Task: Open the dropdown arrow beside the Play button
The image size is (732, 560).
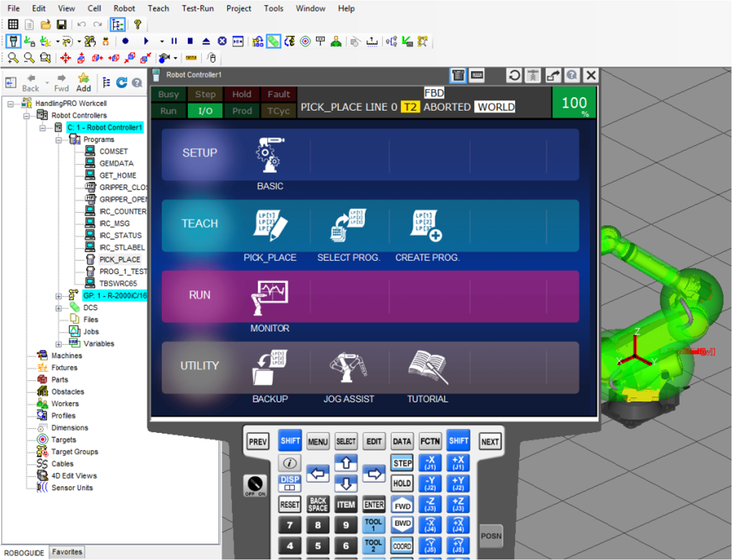Action: click(x=162, y=41)
